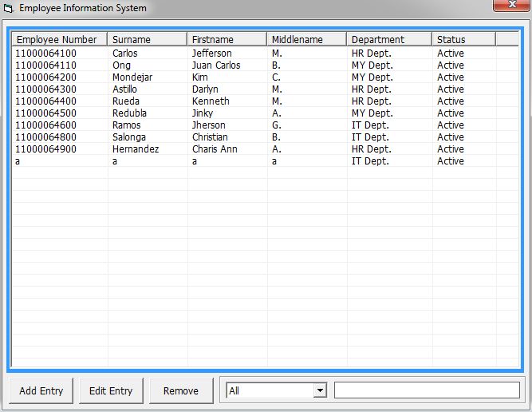Viewport: 532px width, 412px height.
Task: Click surname Salonga
Action: click(x=129, y=137)
